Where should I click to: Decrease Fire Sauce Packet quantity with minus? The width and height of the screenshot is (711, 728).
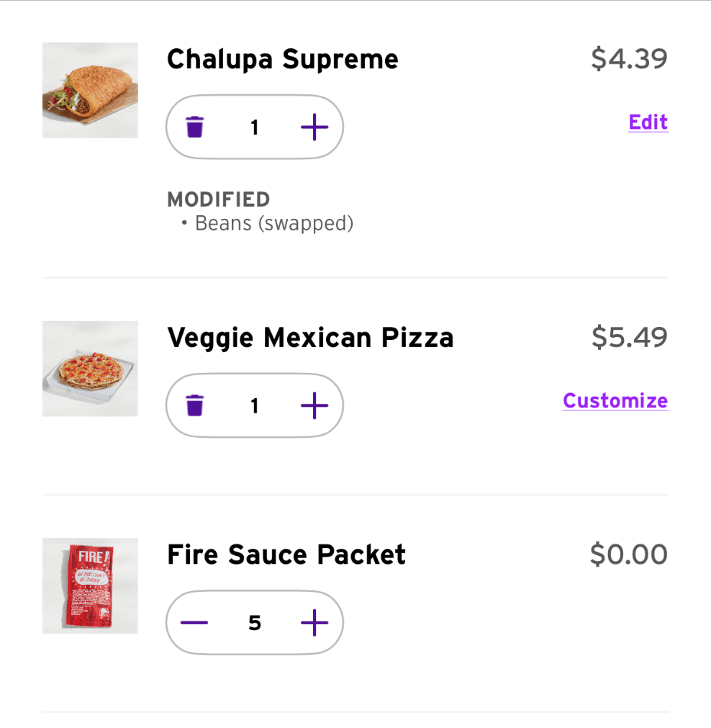pos(195,623)
